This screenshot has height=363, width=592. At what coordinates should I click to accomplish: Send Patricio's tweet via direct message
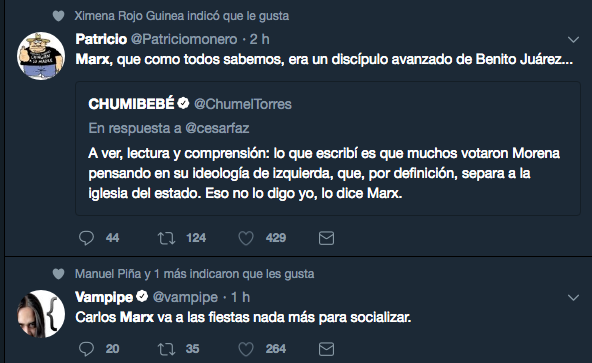click(326, 238)
